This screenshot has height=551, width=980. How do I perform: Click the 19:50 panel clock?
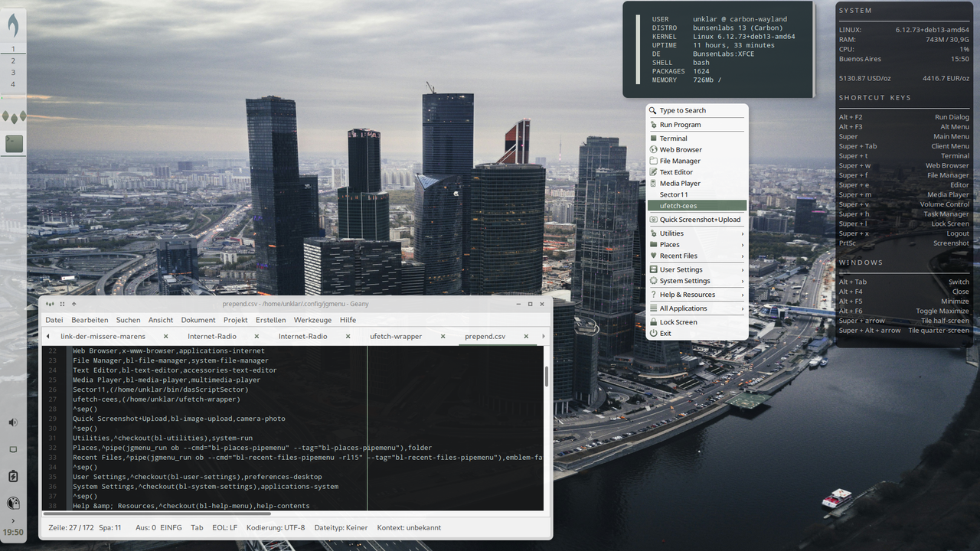(x=13, y=532)
